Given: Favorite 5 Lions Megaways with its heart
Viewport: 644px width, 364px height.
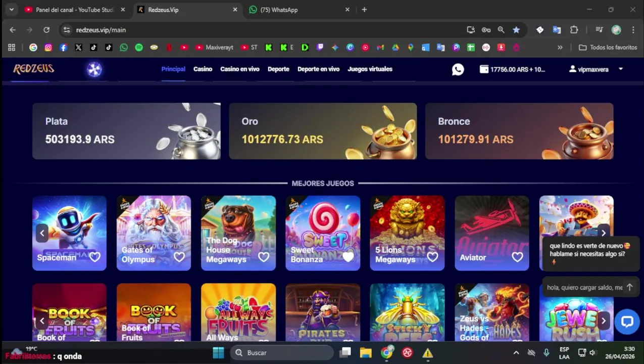Looking at the screenshot, I should [x=433, y=257].
